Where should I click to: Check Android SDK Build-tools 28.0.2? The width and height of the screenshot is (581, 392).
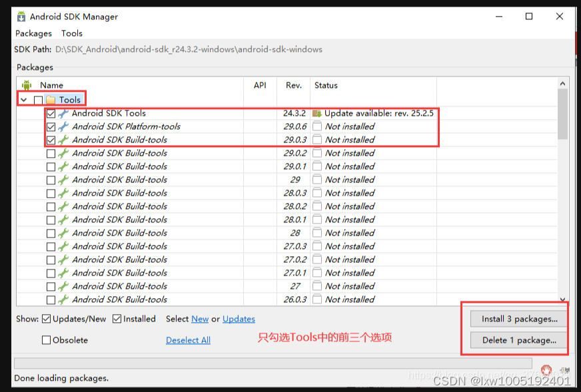pyautogui.click(x=51, y=207)
